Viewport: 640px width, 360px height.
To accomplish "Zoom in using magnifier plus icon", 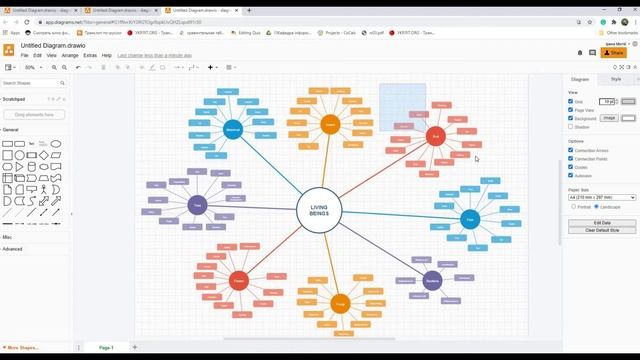I will (54, 67).
